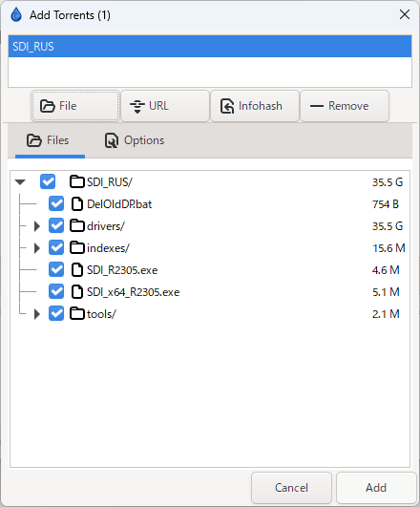This screenshot has height=507, width=420.
Task: Add a torrent via URL icon
Action: pos(137,106)
